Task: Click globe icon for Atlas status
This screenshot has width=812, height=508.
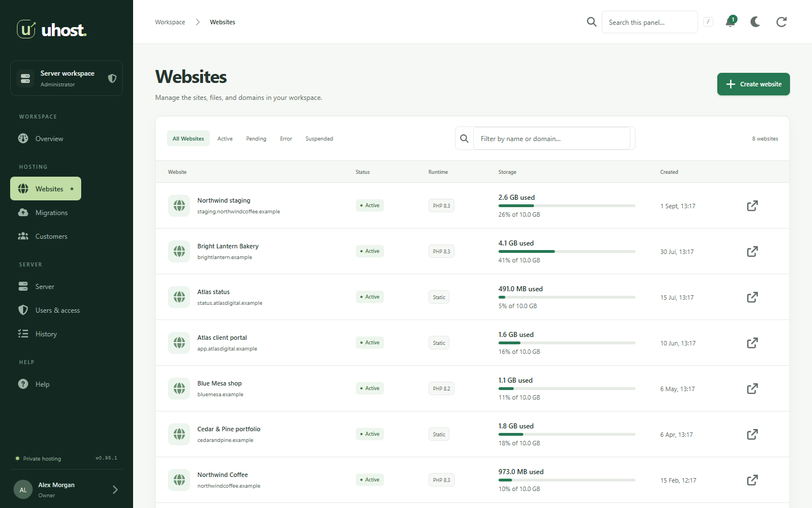Action: coord(179,297)
